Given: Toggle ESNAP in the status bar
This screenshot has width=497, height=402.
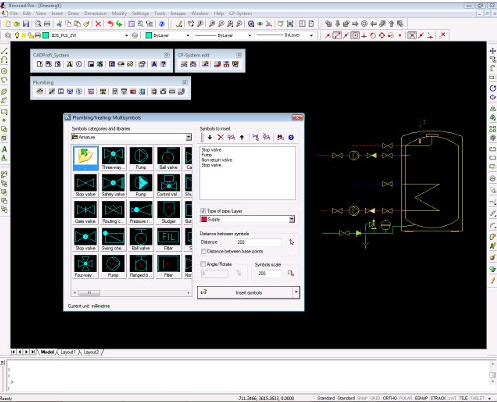Looking at the screenshot, I should (x=421, y=398).
